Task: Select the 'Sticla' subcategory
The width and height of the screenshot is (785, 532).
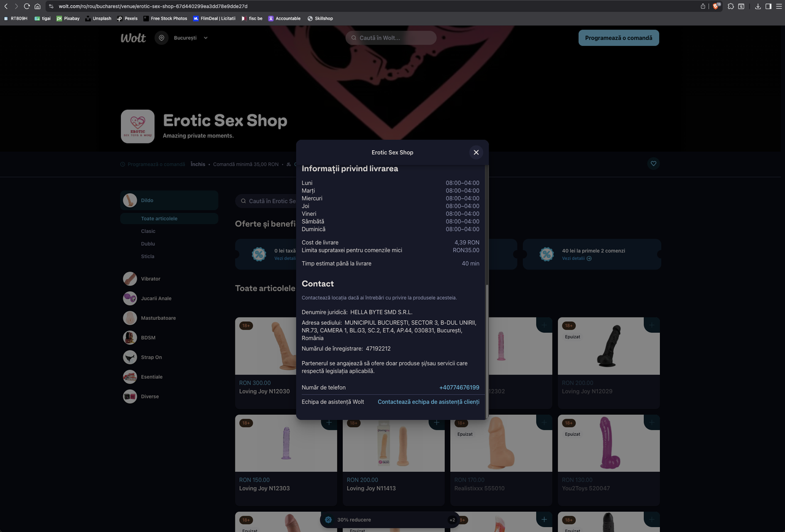Action: (148, 257)
